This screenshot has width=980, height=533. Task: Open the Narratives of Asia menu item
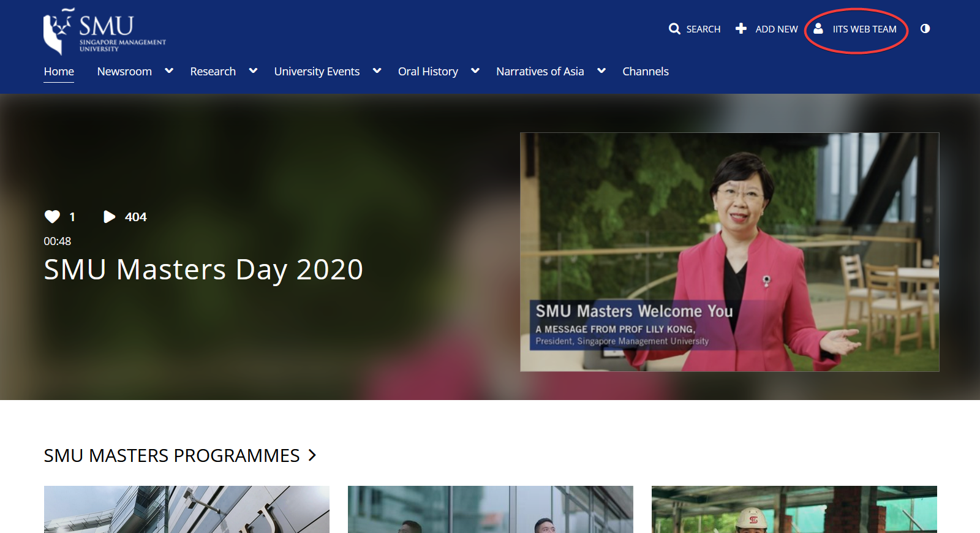pyautogui.click(x=540, y=72)
